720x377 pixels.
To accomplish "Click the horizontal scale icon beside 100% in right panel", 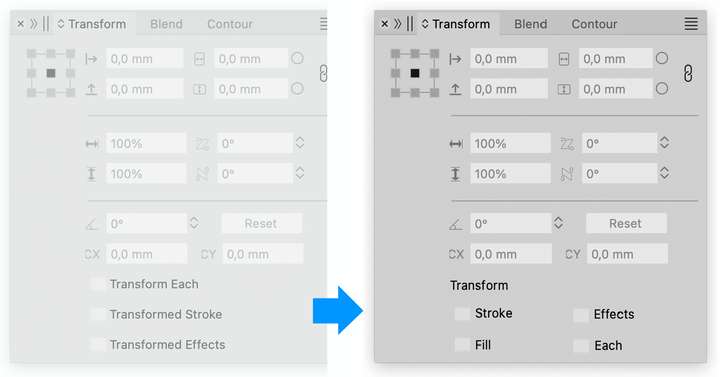I will point(456,144).
